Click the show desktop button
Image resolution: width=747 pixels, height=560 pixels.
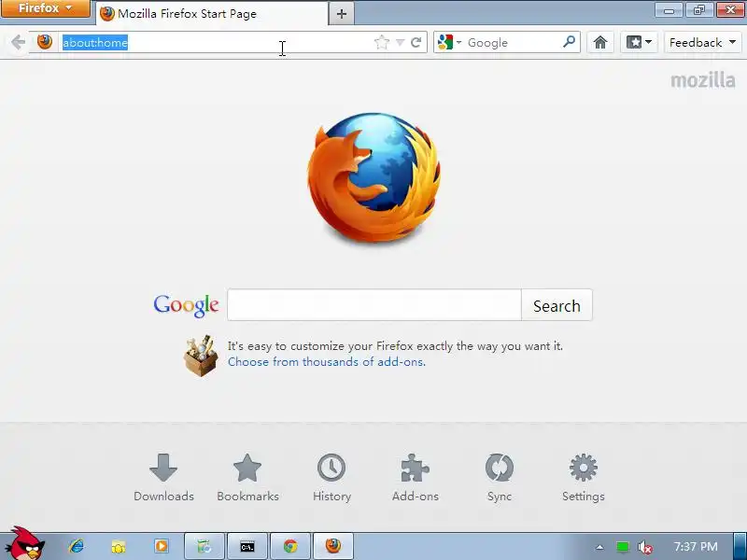click(x=740, y=546)
